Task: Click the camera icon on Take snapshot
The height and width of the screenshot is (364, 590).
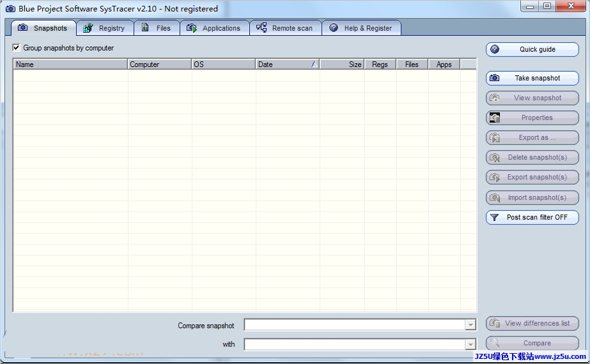Action: [494, 78]
